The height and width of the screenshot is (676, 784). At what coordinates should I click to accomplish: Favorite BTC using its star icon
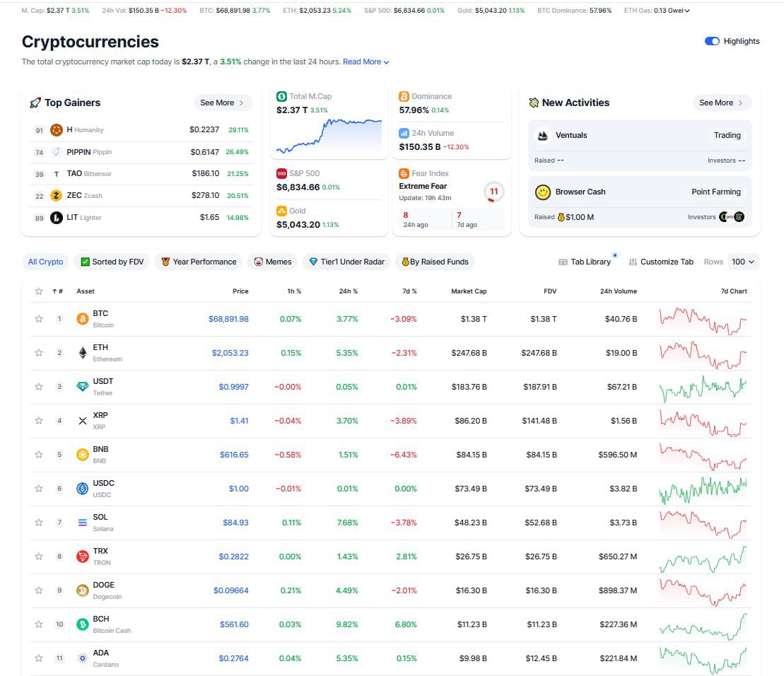[x=39, y=318]
